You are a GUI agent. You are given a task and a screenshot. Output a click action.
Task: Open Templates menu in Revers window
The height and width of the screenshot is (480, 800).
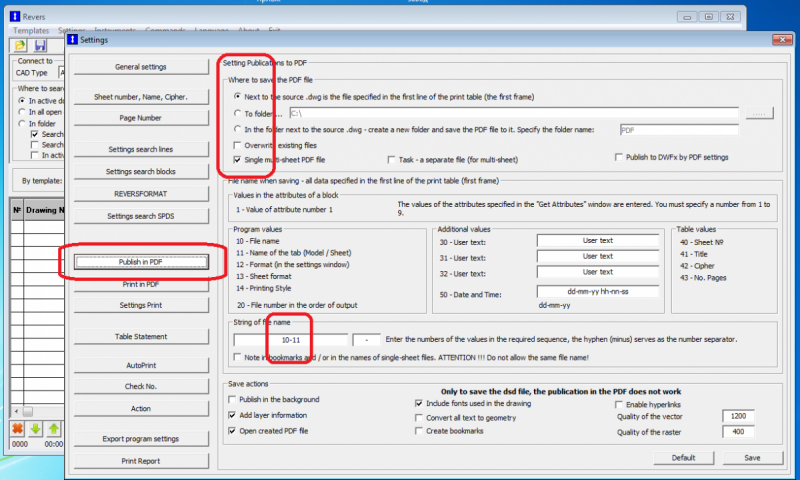click(x=31, y=31)
